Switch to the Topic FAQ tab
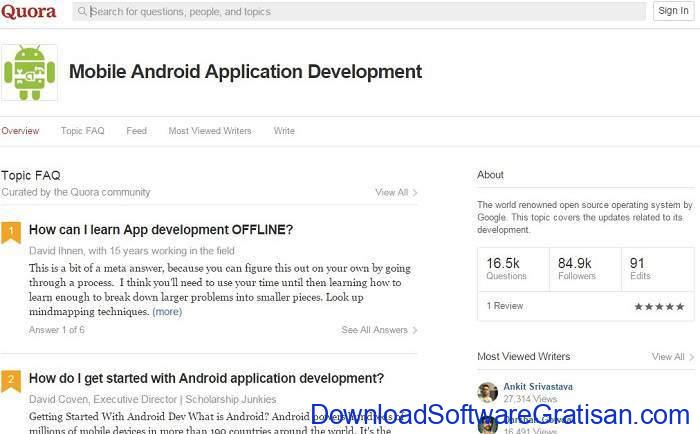This screenshot has width=700, height=434. pyautogui.click(x=83, y=131)
